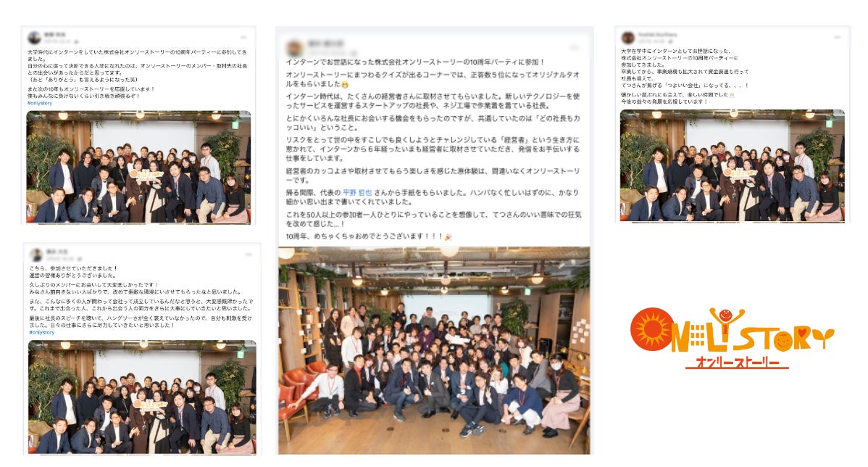
Task: Click the bottom-left post author's avatar
Action: click(x=36, y=255)
